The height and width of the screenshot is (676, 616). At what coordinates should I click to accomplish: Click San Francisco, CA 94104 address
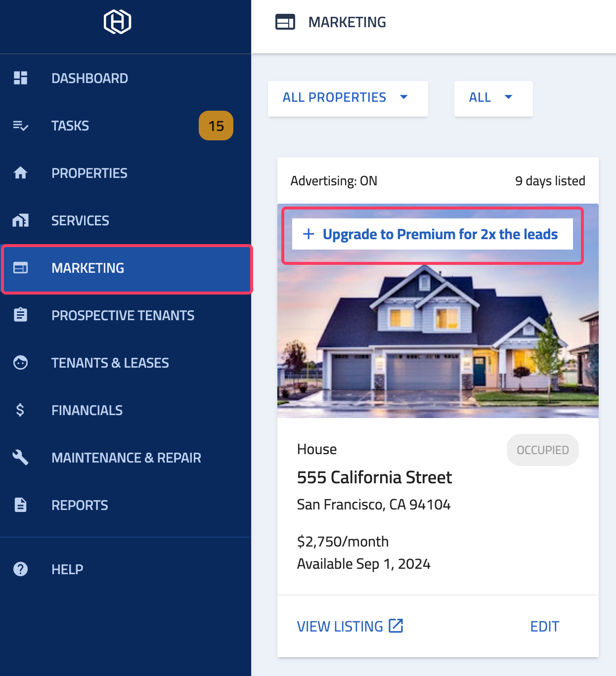pyautogui.click(x=374, y=505)
